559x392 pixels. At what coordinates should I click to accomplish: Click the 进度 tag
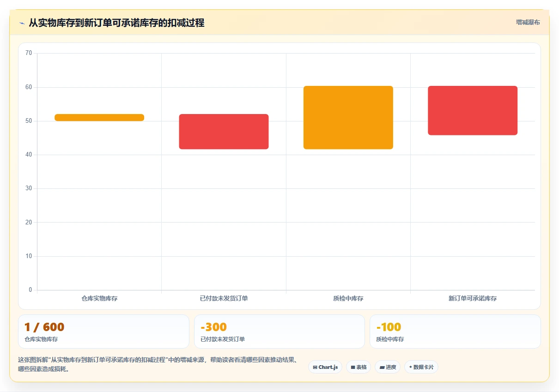[388, 367]
